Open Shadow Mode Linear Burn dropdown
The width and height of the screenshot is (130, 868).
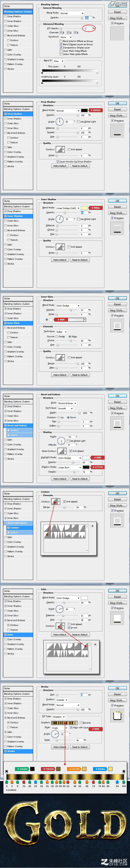69,467
